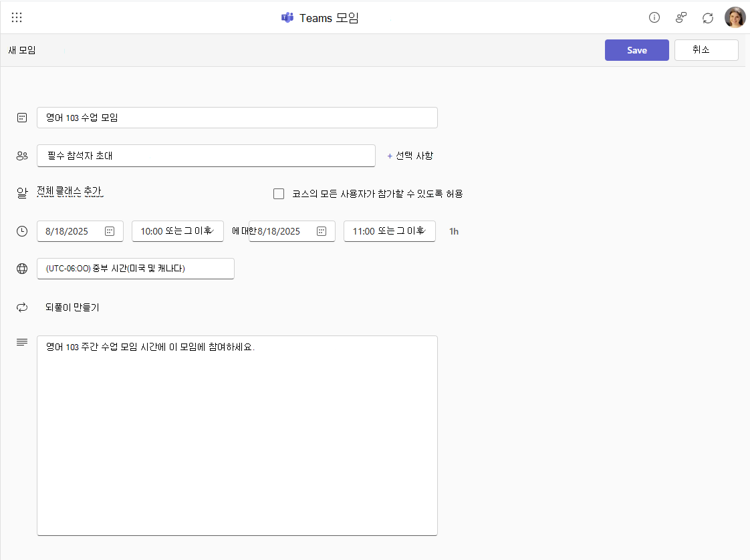750x560 pixels.
Task: Click the end date field 8/18/2025
Action: click(x=291, y=231)
